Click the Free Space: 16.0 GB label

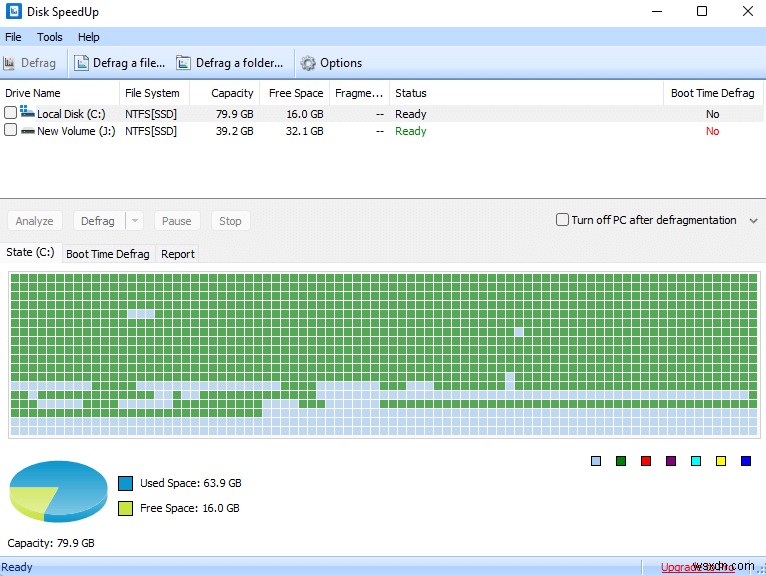coord(190,508)
